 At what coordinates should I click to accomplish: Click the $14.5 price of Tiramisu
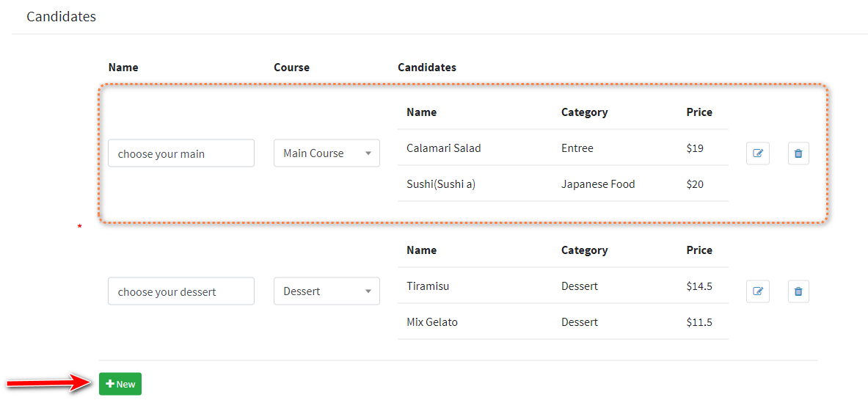click(699, 286)
